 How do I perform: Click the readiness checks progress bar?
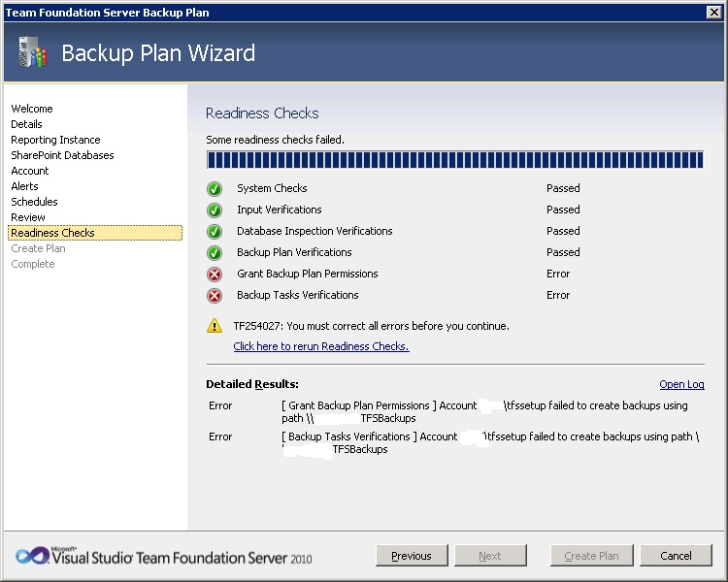point(454,160)
